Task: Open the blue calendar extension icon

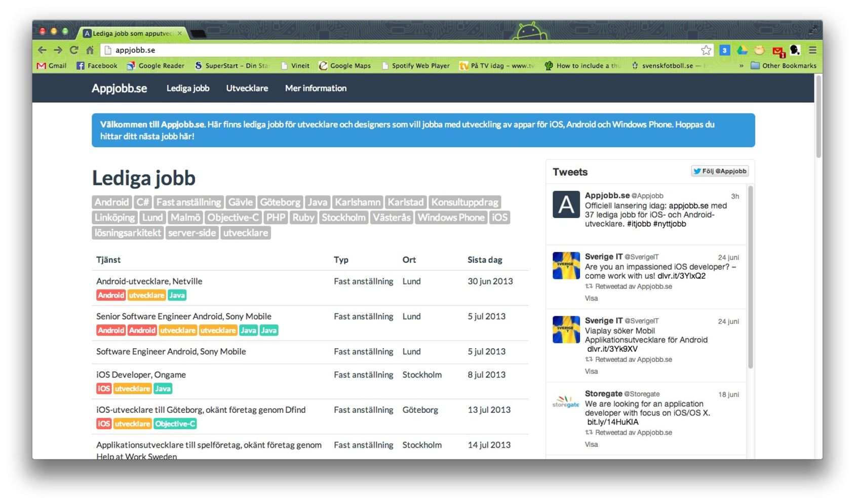Action: [725, 50]
